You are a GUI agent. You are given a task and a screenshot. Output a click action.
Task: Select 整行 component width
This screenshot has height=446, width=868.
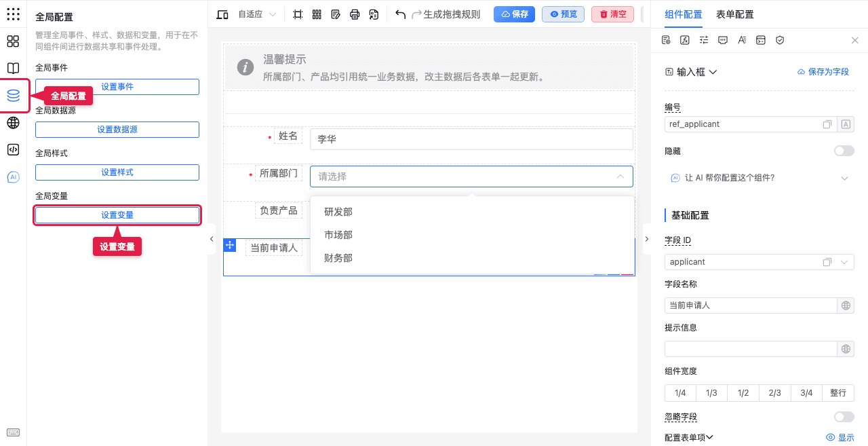[x=838, y=393]
